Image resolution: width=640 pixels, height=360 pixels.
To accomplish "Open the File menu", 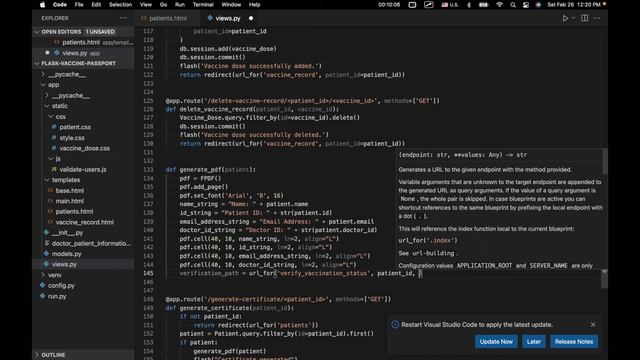I will 79,5.
